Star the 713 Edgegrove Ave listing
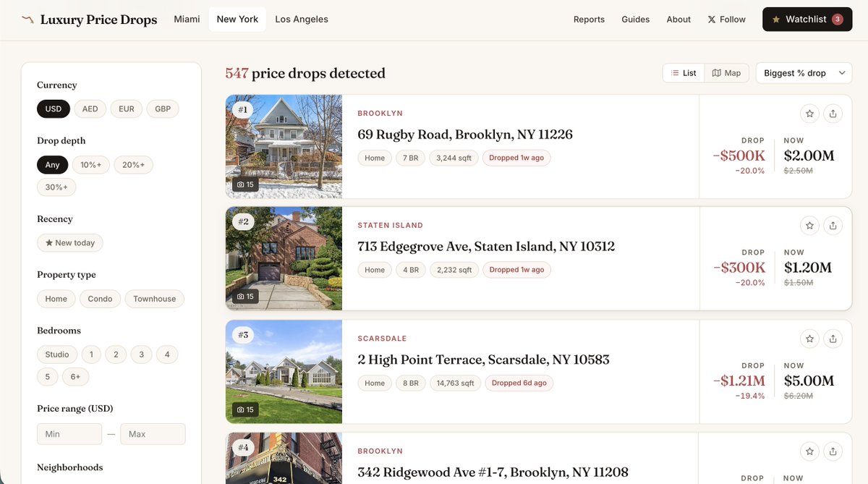Screen dimensions: 868x484 [x=809, y=226]
